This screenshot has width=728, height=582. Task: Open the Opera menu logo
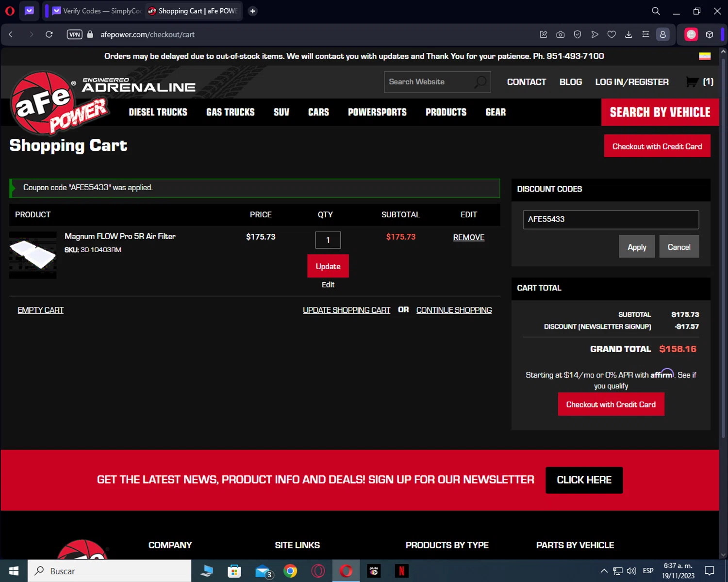[10, 11]
